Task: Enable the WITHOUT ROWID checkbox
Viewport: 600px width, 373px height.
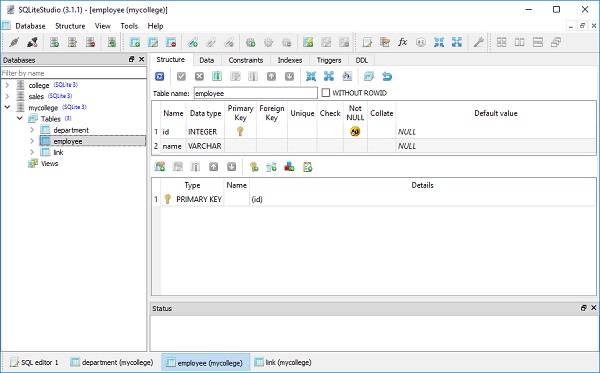Action: (326, 93)
